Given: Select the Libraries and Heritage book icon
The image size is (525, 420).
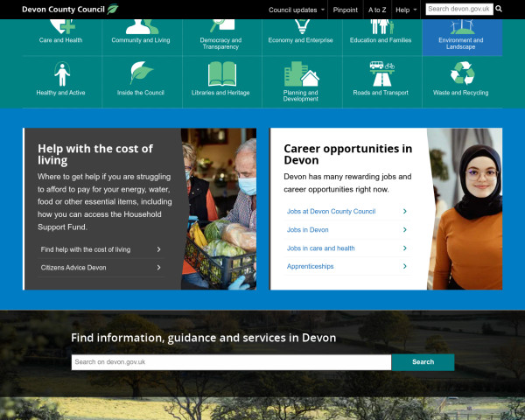Looking at the screenshot, I should [x=220, y=73].
